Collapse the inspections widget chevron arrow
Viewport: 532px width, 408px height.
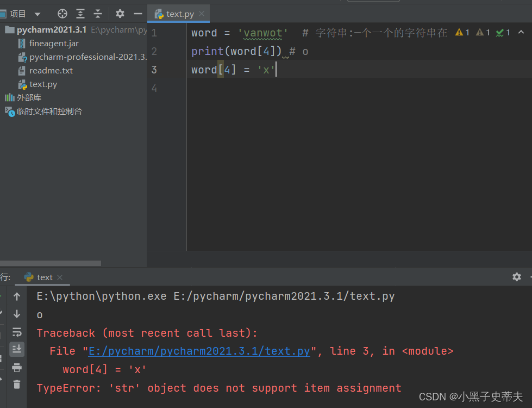(x=521, y=32)
